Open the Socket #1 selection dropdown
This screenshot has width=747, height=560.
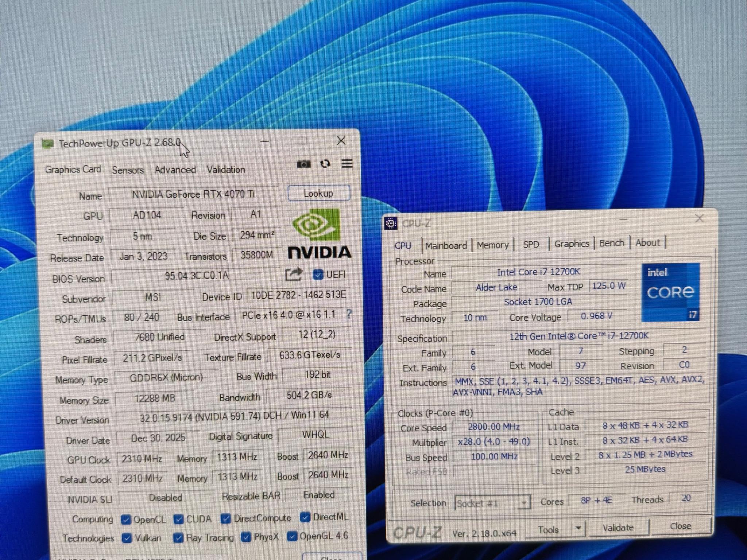492,503
